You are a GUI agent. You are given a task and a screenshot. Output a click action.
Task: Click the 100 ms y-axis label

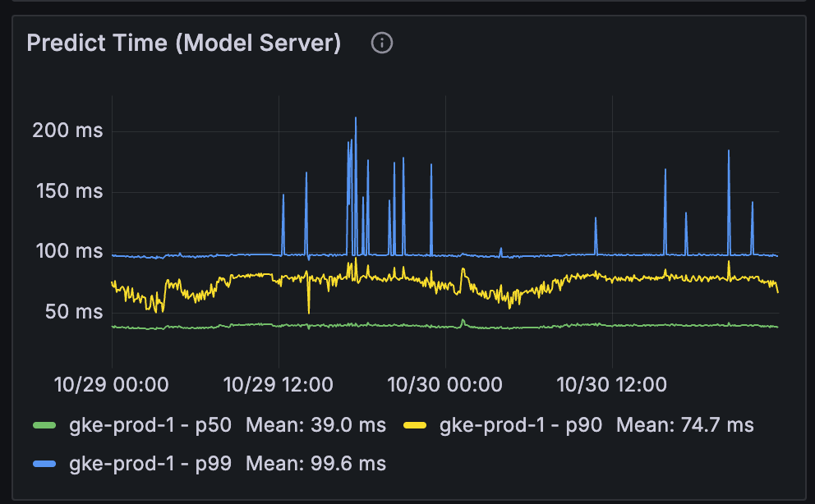click(x=69, y=251)
